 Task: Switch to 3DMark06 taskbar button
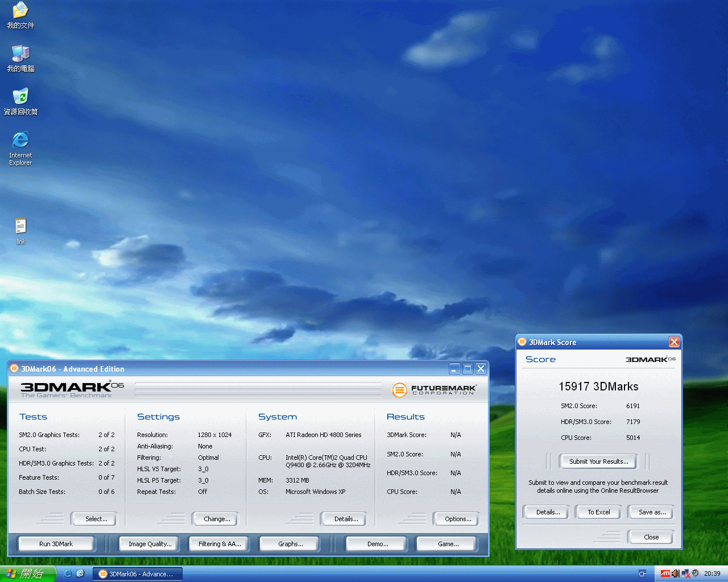pyautogui.click(x=138, y=574)
